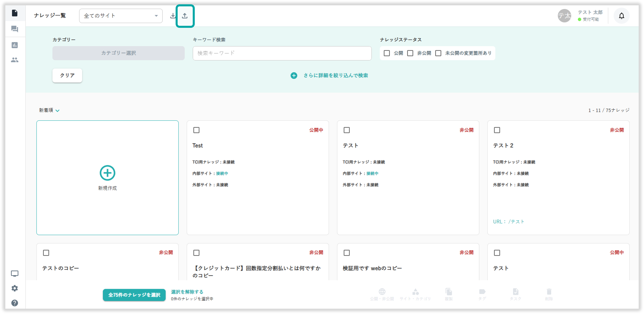644x314 pixels.
Task: Open the monitor display sidebar icon
Action: 15,274
